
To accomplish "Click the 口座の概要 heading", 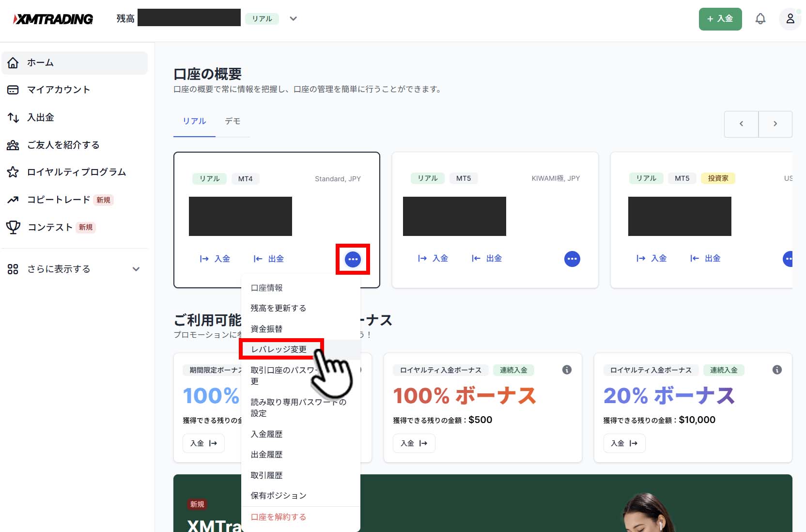I will point(207,74).
